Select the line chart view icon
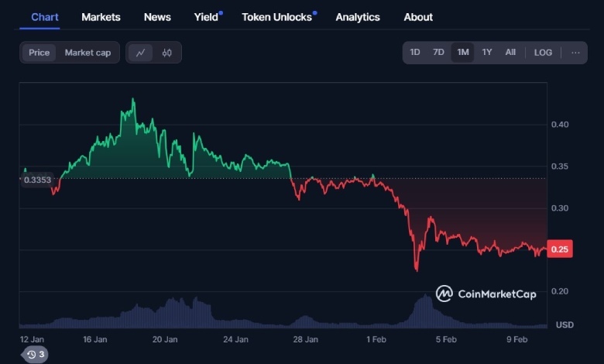The height and width of the screenshot is (364, 604). 141,53
